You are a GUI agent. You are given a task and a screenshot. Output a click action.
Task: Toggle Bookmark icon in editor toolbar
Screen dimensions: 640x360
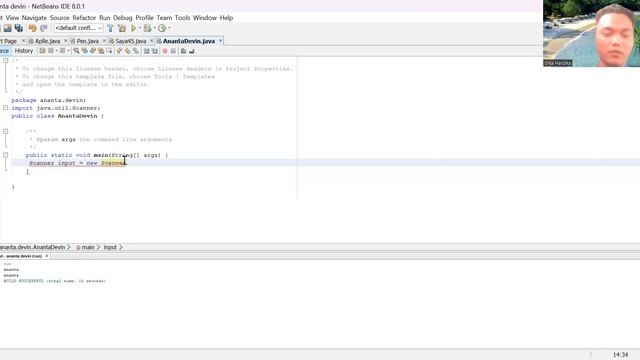click(x=136, y=51)
